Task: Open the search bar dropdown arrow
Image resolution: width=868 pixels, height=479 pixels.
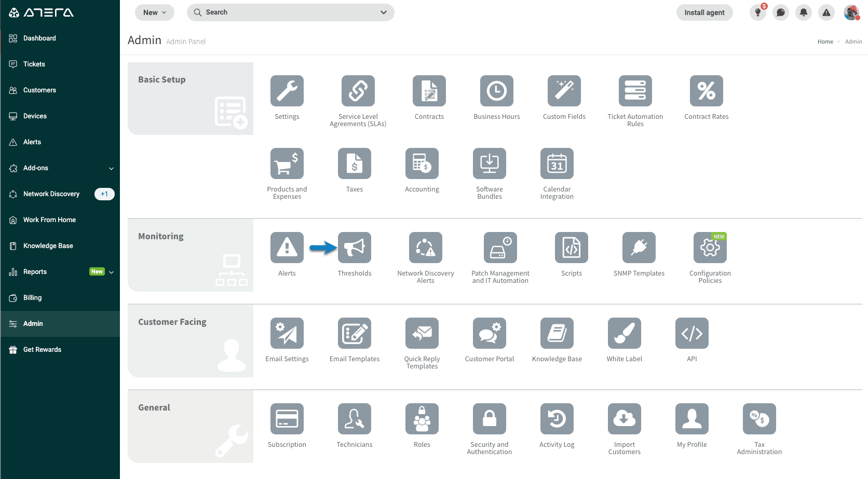Action: [x=384, y=12]
